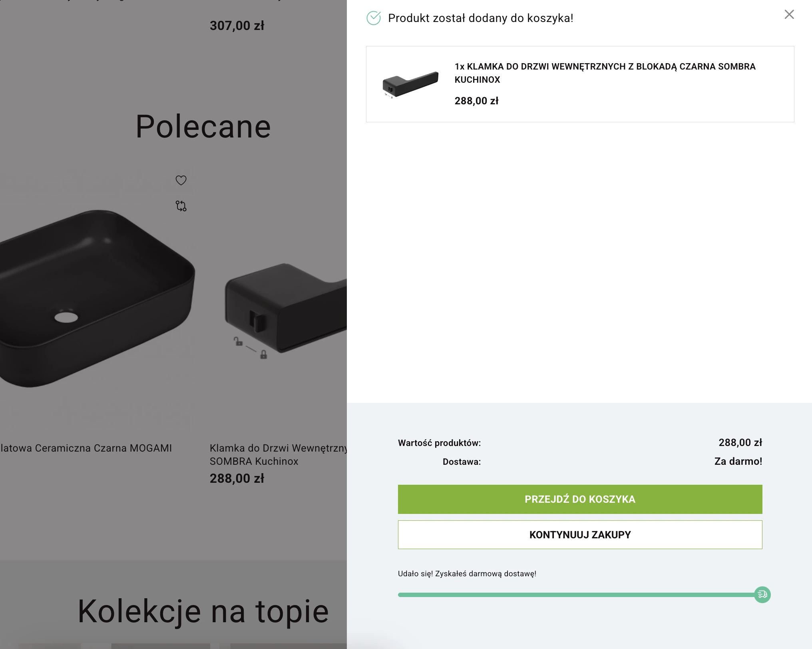Go to cart via Przejdź do koszyka
The height and width of the screenshot is (649, 812).
point(580,499)
